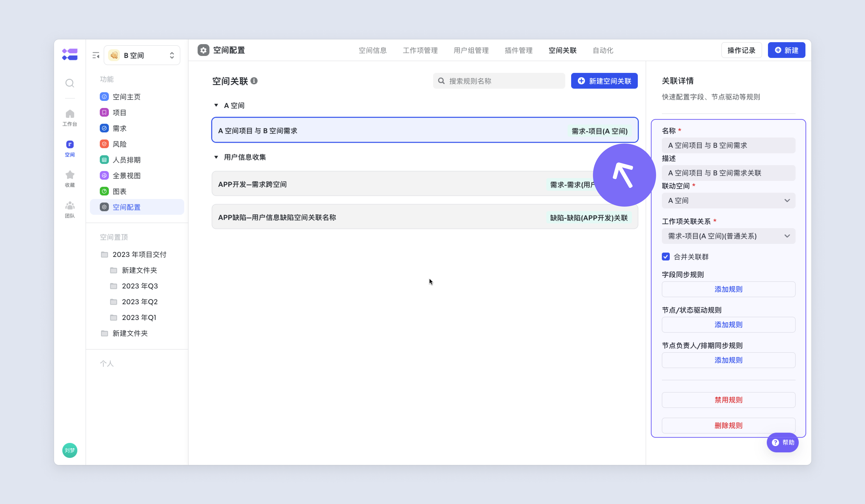Click 添加规则 under 节点/状态驱动规则
The width and height of the screenshot is (865, 504).
(728, 325)
